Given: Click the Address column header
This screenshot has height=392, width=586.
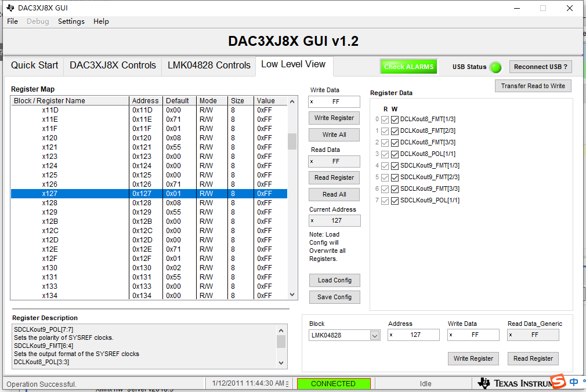Looking at the screenshot, I should [x=146, y=101].
